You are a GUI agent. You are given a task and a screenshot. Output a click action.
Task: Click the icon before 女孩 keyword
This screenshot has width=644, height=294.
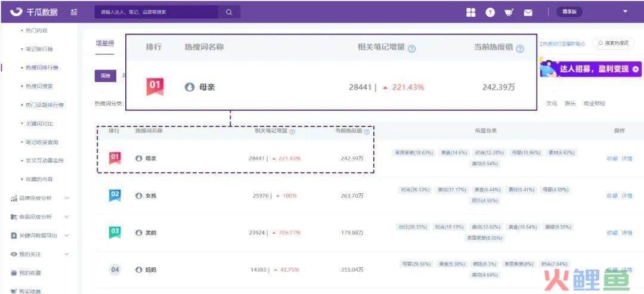pyautogui.click(x=138, y=196)
